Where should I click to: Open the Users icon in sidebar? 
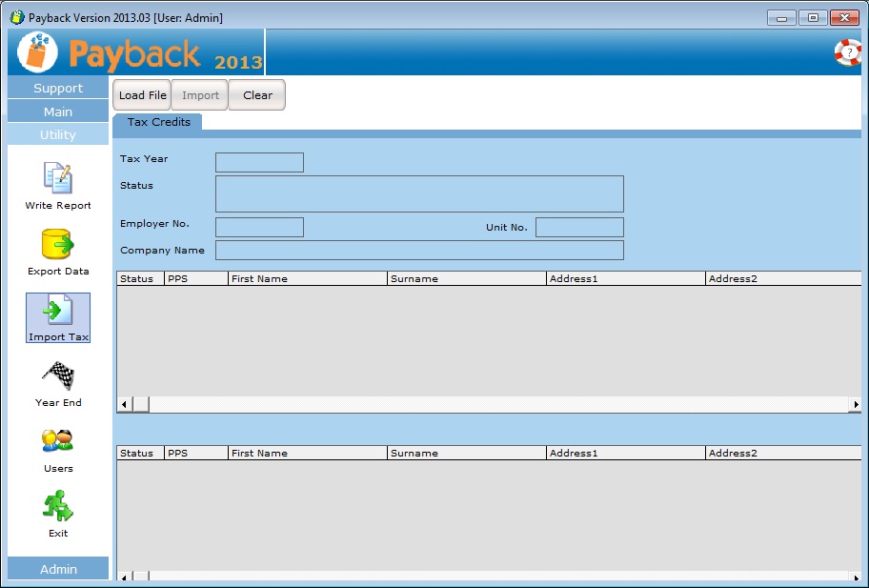pos(58,441)
